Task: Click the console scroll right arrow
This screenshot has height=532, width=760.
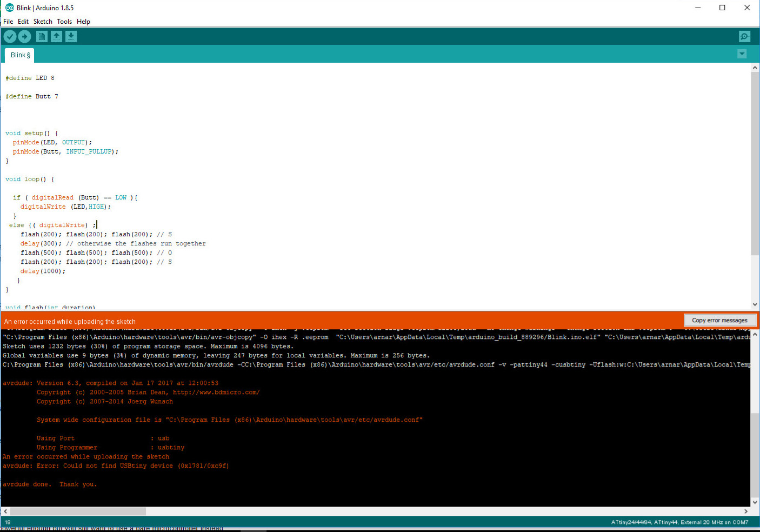Action: [x=746, y=511]
